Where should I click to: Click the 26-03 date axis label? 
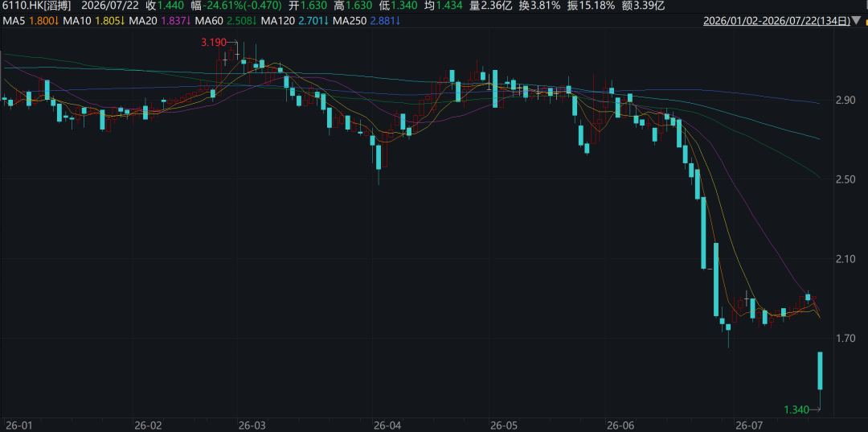point(253,426)
